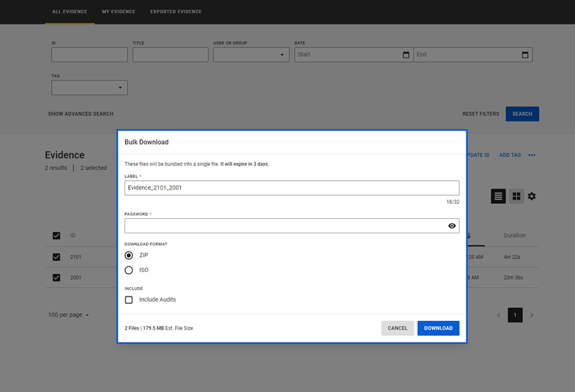This screenshot has width=575, height=392.
Task: Change the 100 per page setting
Action: coord(68,314)
